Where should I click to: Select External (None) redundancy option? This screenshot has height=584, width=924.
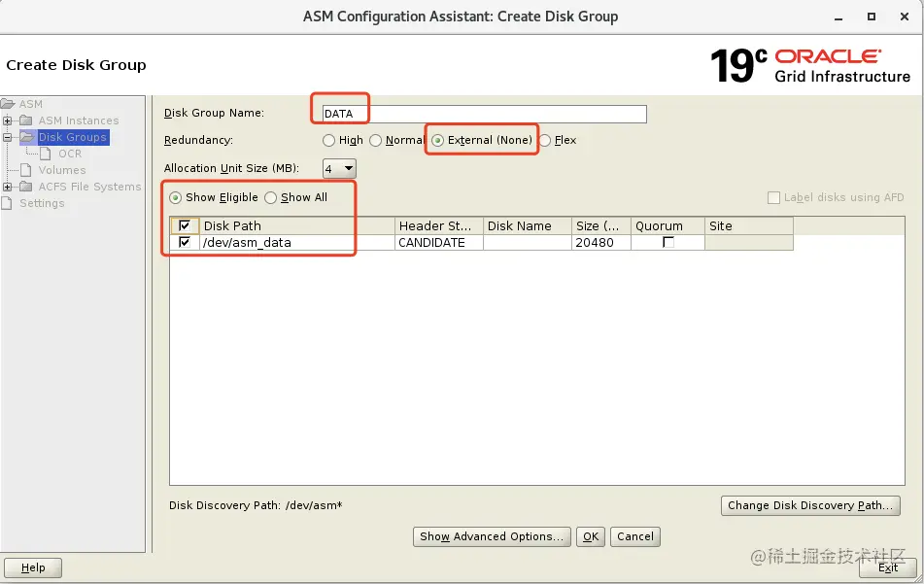point(438,140)
